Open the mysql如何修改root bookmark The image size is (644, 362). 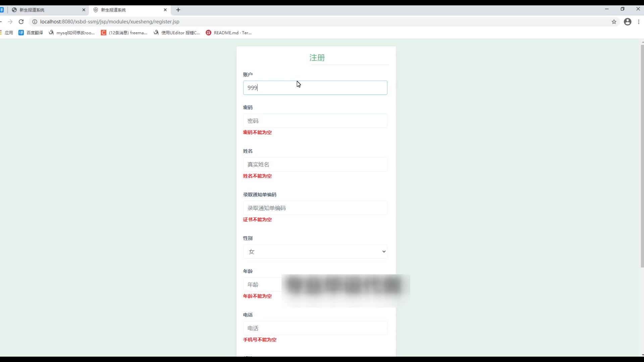click(x=72, y=33)
